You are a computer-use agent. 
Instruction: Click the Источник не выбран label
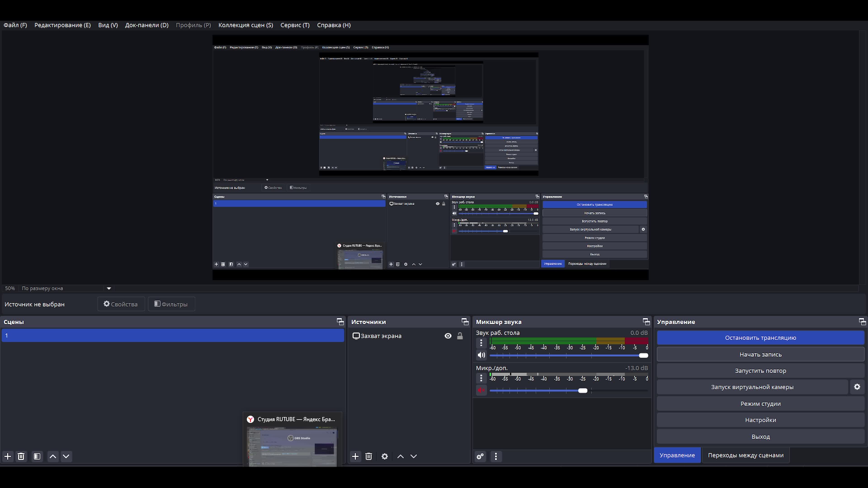click(34, 304)
